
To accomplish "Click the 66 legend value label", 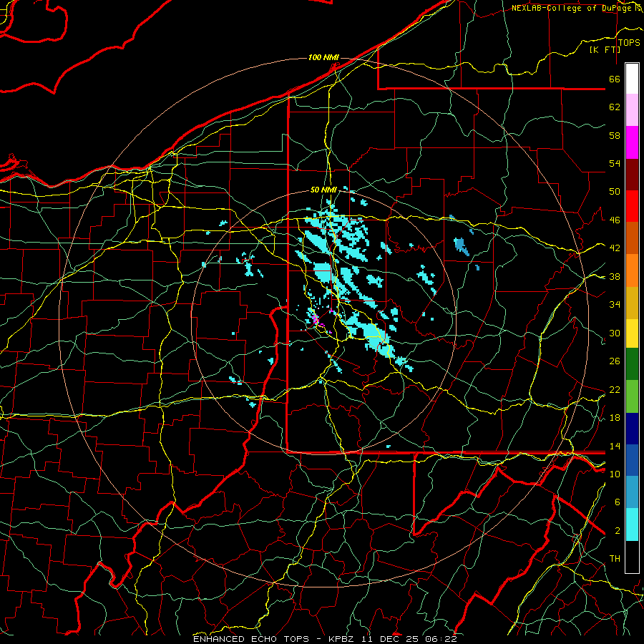I will click(x=615, y=79).
